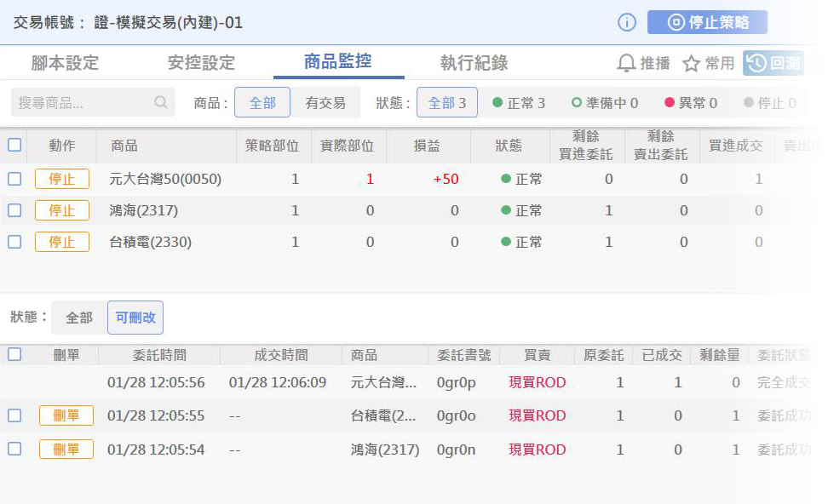Switch to the 執行紀錄 tab

point(474,63)
